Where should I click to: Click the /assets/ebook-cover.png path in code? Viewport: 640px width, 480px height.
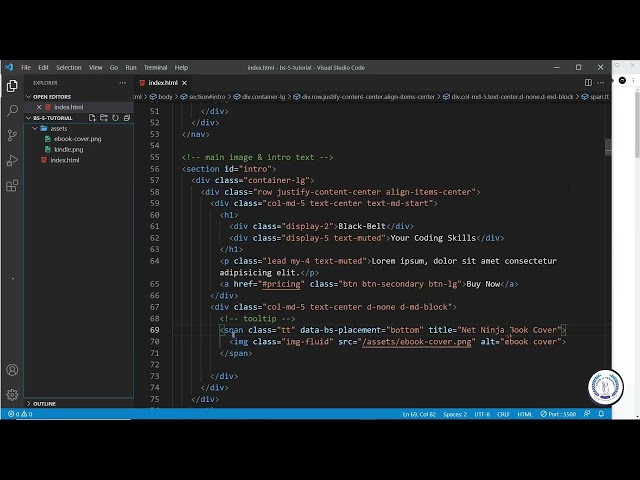416,342
